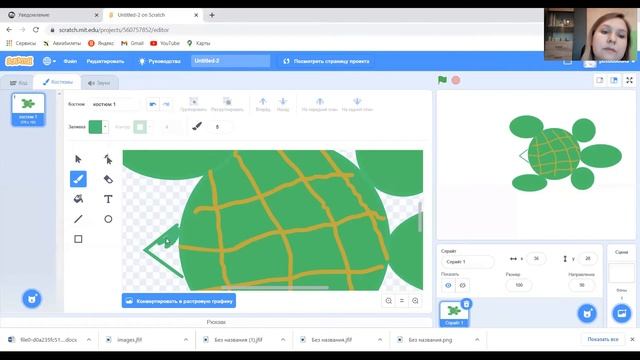This screenshot has height=360, width=640.
Task: Open the Редактировать menu
Action: tap(105, 61)
